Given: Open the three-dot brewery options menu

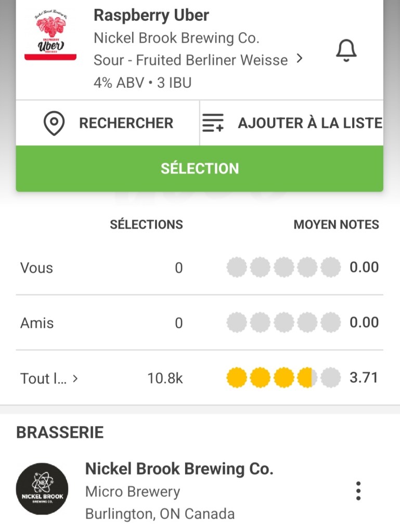Looking at the screenshot, I should (358, 490).
